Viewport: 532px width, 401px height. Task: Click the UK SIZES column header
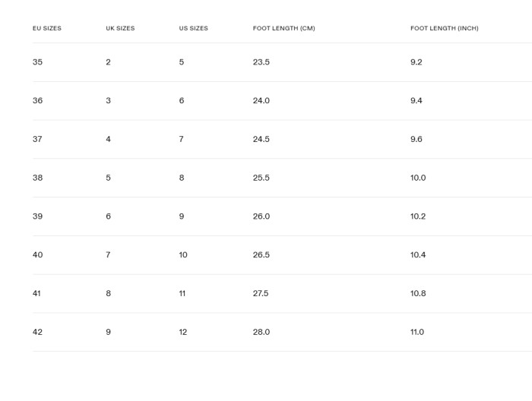tap(120, 28)
